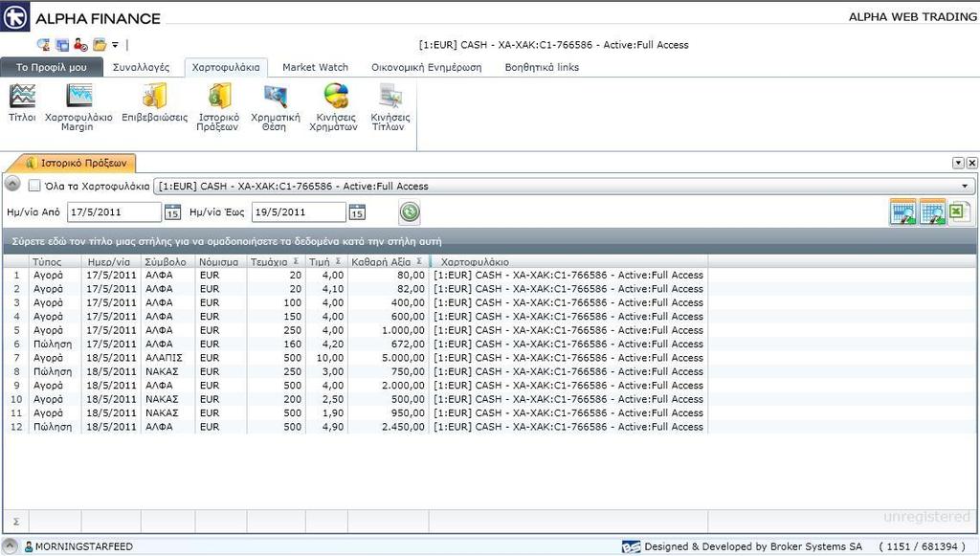Close the Ιστορικό Πράξεων panel

pos(972,163)
